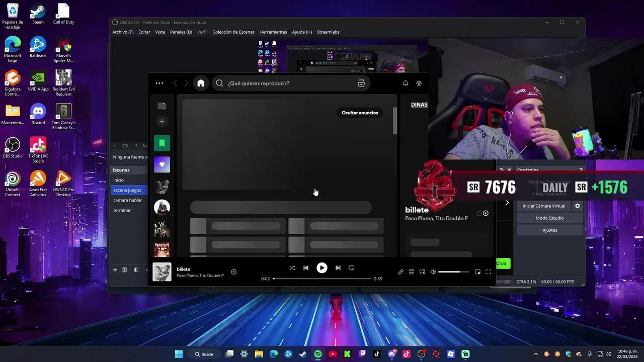
Task: Open Archivo (F) menu in OBS
Action: click(123, 32)
